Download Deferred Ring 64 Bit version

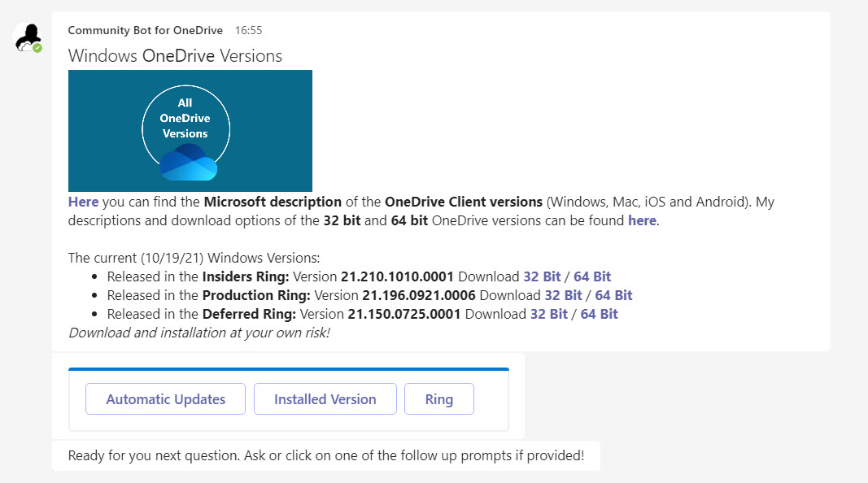point(599,314)
